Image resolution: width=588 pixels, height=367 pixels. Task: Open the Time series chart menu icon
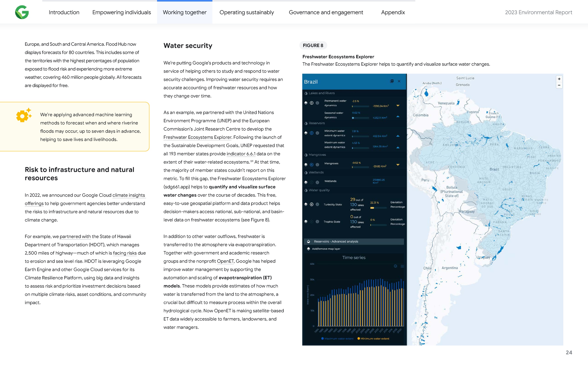[x=402, y=266]
